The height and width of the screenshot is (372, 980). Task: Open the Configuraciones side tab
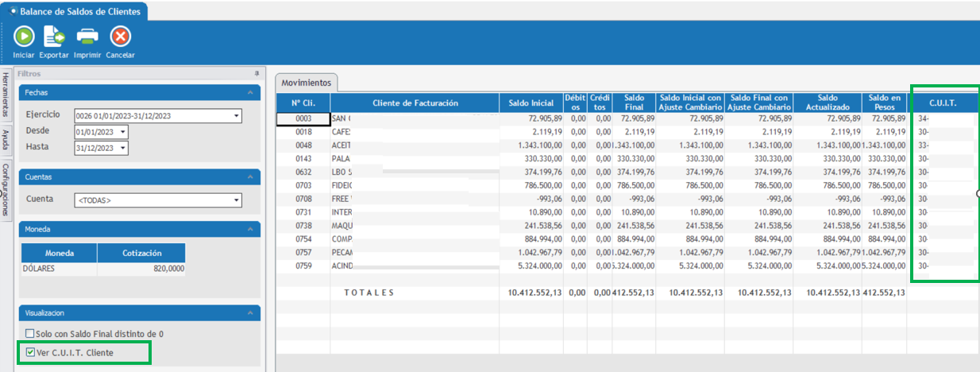6,190
